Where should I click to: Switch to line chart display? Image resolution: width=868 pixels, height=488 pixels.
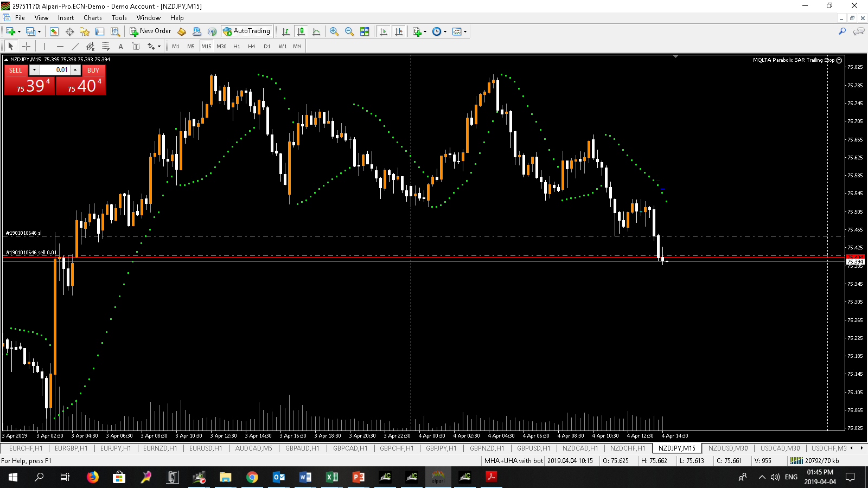pyautogui.click(x=316, y=31)
